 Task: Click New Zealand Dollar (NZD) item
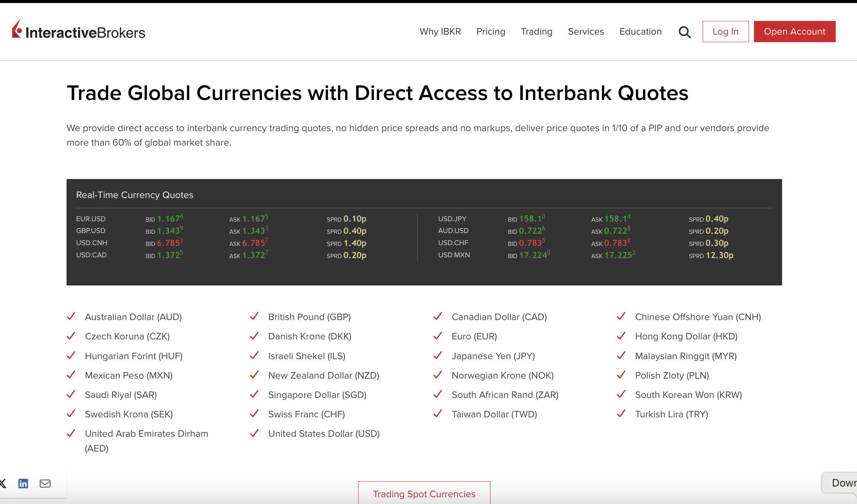[x=324, y=376]
